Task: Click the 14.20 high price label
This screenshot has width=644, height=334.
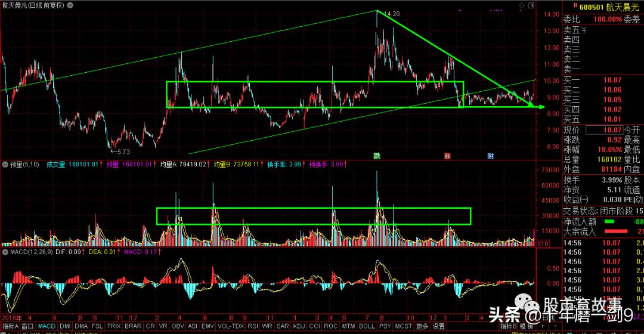Action: pyautogui.click(x=391, y=14)
